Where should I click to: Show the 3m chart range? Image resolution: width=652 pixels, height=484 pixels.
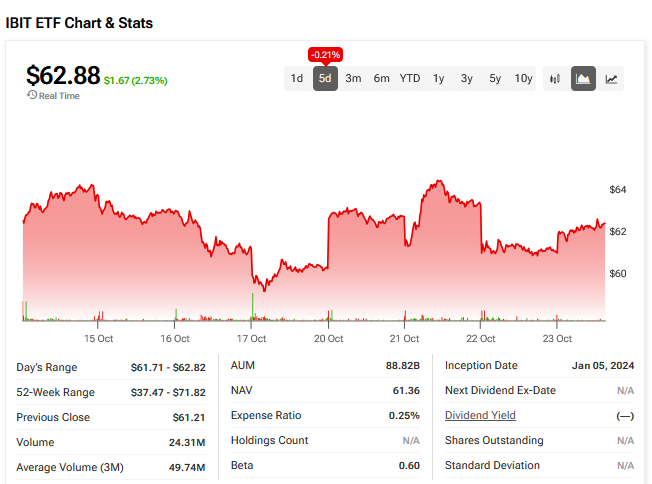[353, 79]
